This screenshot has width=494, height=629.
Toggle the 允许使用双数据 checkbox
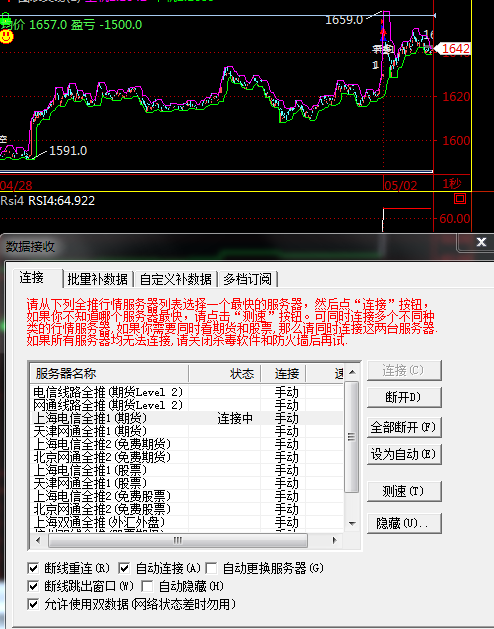click(33, 604)
